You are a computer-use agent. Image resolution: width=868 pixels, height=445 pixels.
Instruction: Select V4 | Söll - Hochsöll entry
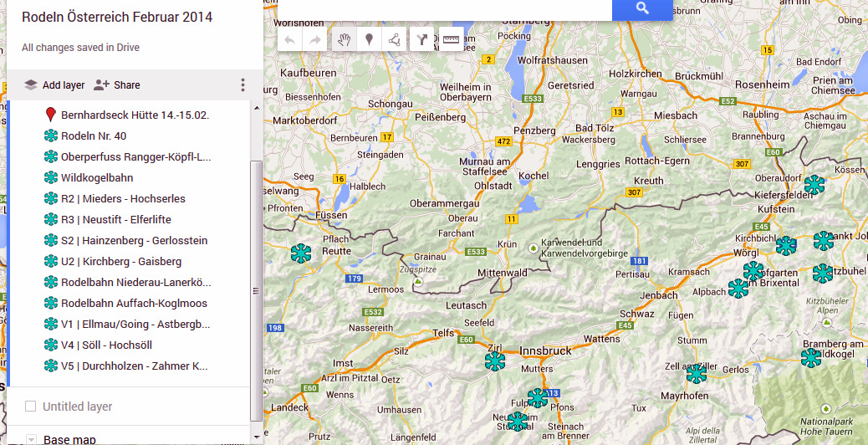pyautogui.click(x=106, y=345)
